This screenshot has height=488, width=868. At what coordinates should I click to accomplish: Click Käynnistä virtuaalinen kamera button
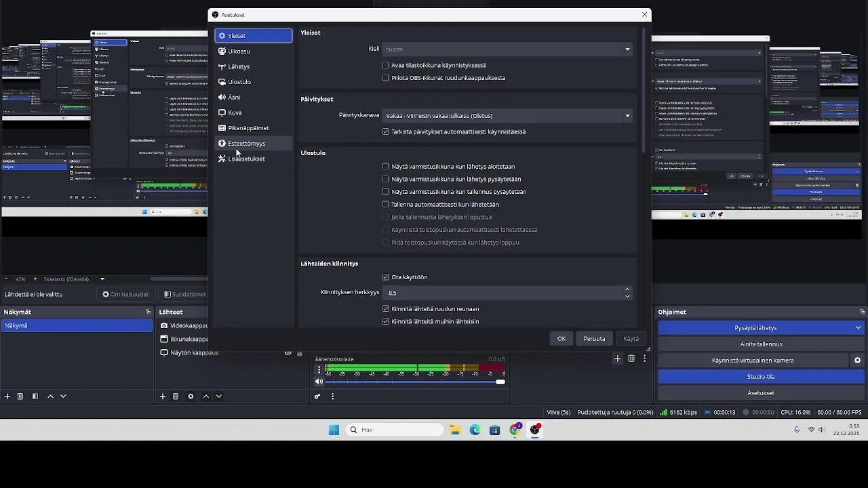coord(753,361)
